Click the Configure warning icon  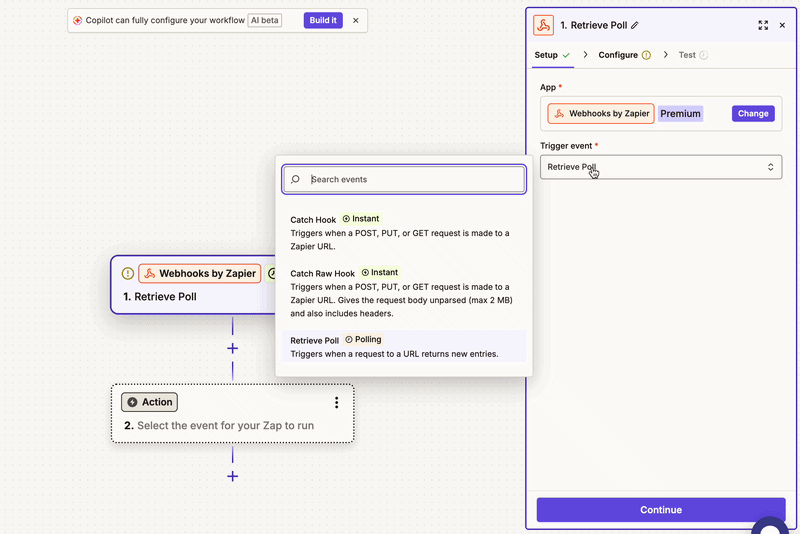coord(646,55)
